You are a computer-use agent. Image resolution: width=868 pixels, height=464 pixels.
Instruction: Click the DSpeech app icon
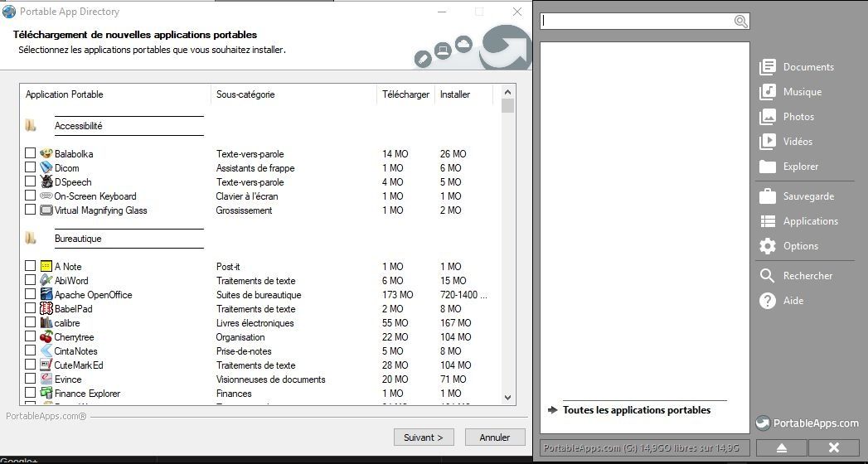pos(46,182)
